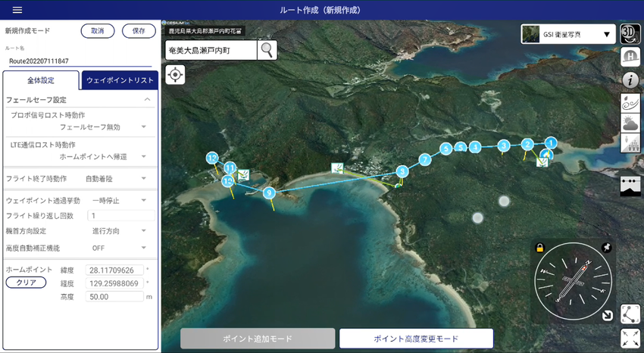This screenshot has width=644, height=353.
Task: Click the white port icon below waypoint 2
Action: [542, 162]
